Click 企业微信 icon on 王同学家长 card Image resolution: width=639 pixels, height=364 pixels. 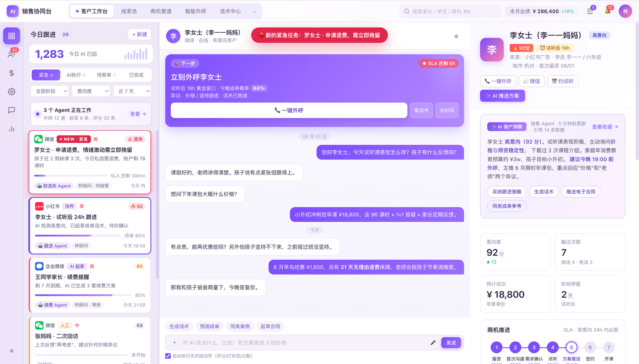pos(39,266)
